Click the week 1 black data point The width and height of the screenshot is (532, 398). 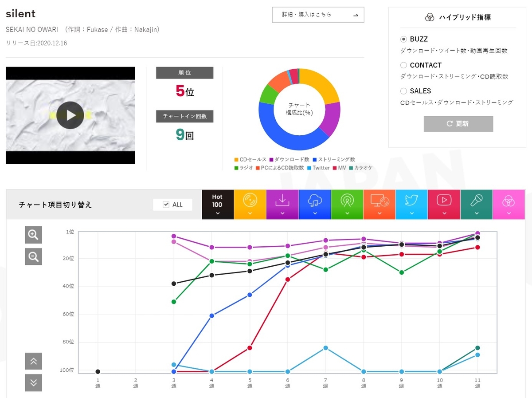coord(98,372)
